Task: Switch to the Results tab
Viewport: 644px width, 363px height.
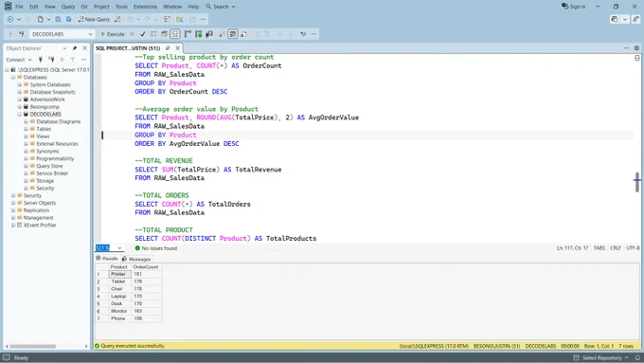Action: 107,259
